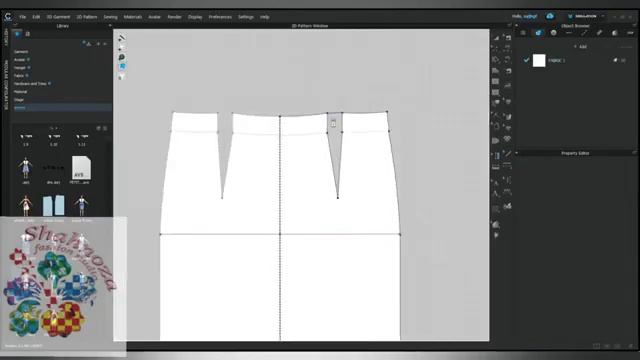Select the AVS file thumbnail
640x360 pixels.
81,168
